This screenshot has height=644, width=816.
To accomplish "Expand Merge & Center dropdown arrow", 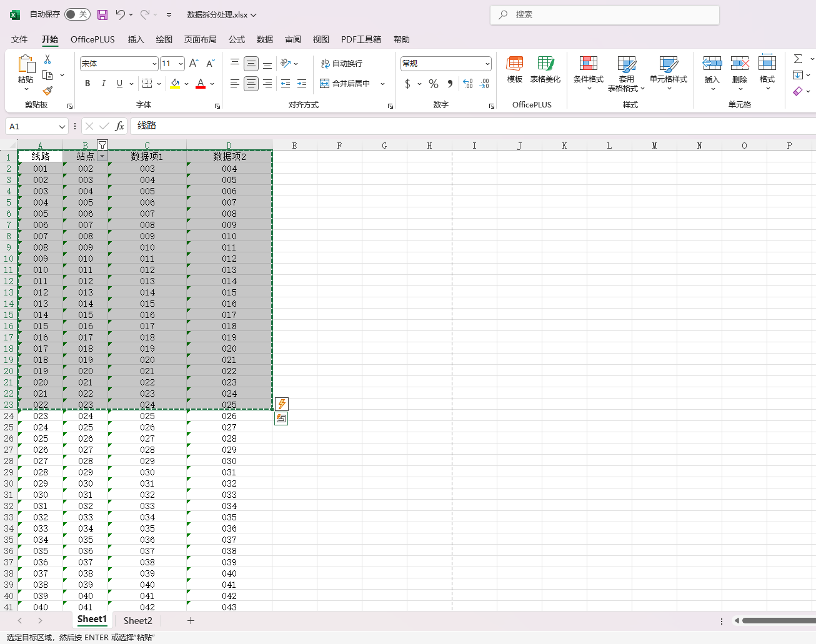I will pyautogui.click(x=382, y=84).
